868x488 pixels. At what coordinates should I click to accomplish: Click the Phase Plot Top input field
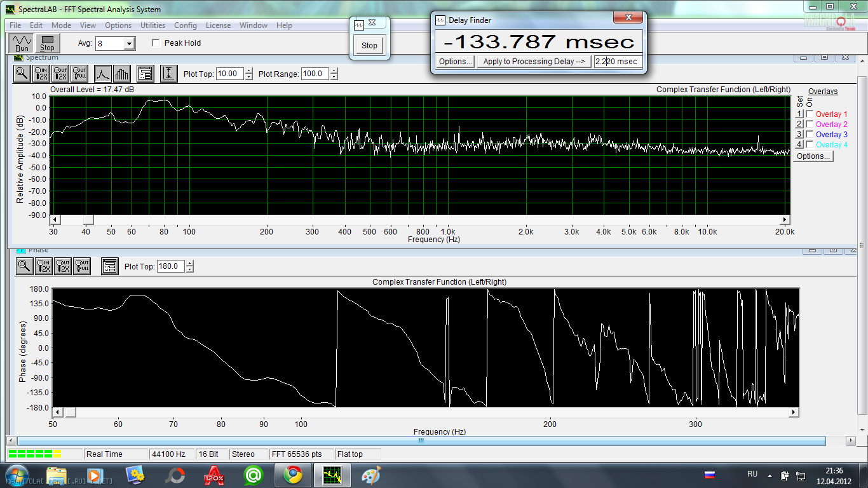pyautogui.click(x=170, y=266)
